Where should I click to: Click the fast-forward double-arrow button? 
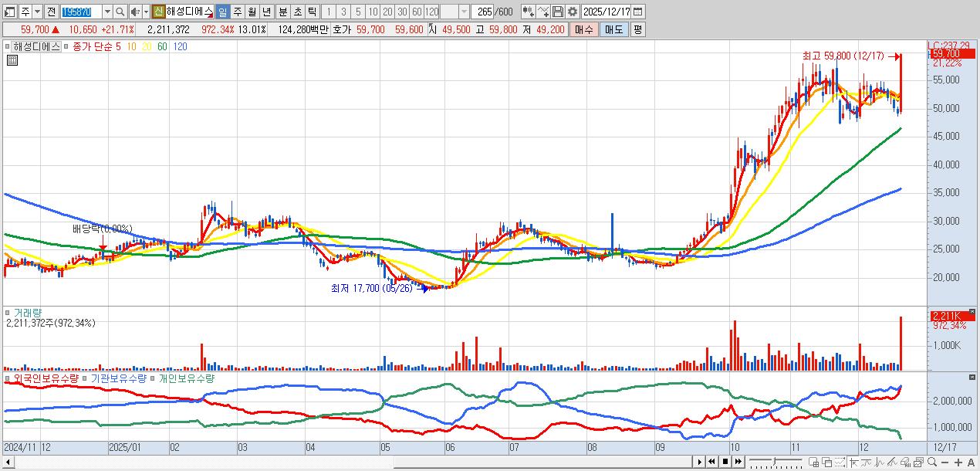[738, 462]
